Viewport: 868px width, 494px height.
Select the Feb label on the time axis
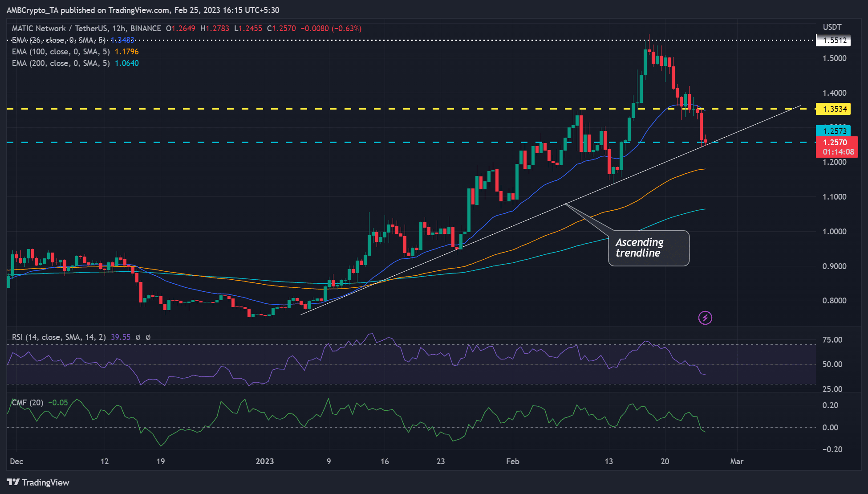513,462
